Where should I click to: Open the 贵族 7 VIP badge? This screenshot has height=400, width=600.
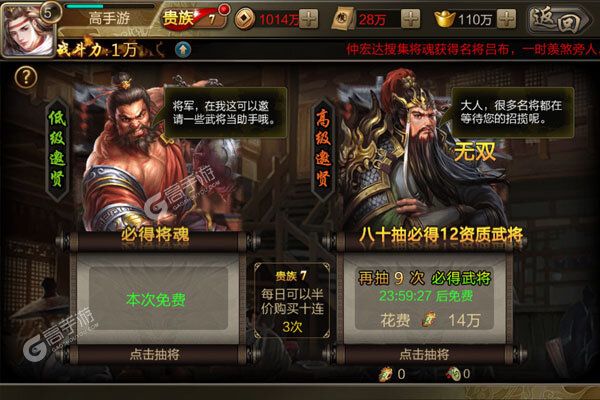pos(194,18)
